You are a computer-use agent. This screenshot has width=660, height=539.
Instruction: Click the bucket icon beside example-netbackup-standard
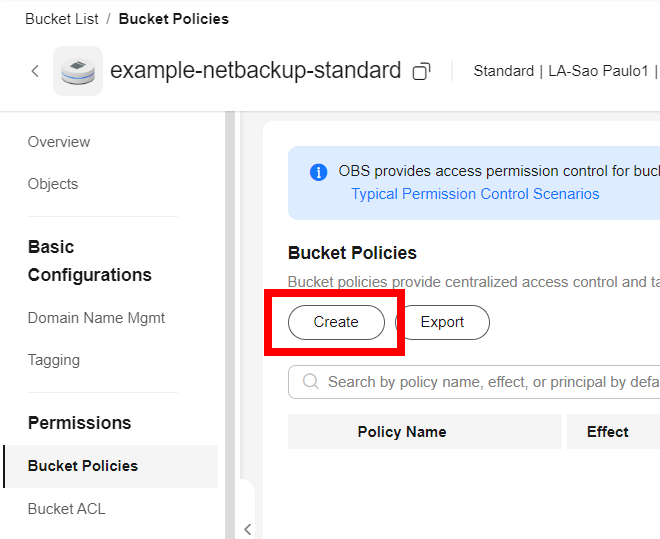point(78,71)
